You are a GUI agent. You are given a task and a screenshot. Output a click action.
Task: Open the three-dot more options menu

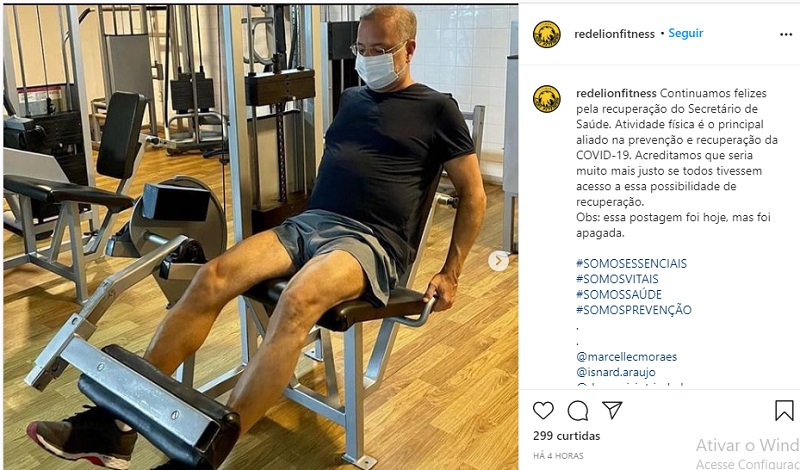coord(786,34)
